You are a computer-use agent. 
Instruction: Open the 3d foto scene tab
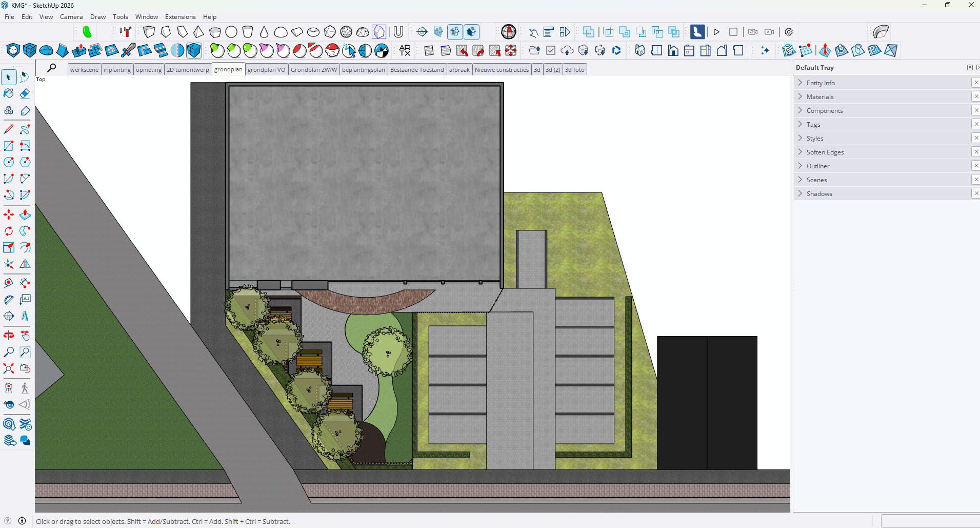pos(574,70)
